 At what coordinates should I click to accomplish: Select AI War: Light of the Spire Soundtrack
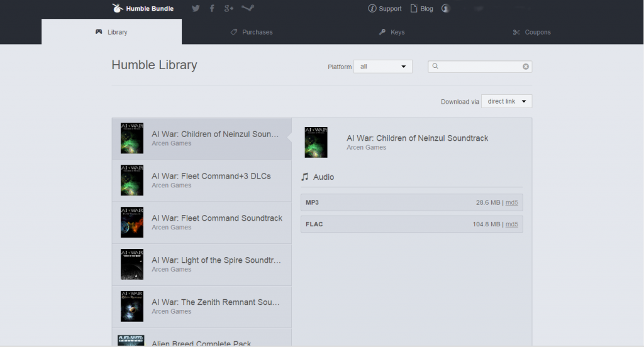[202, 265]
